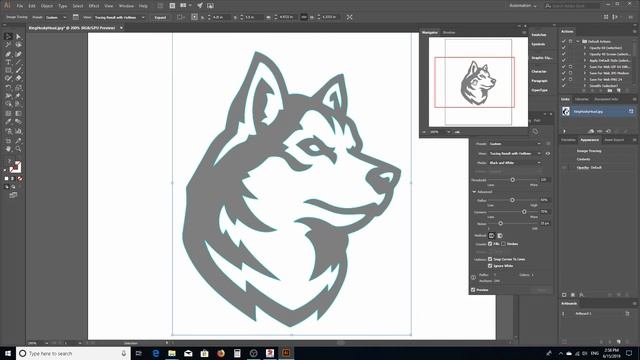This screenshot has width=640, height=360.
Task: Open Navigator zoom level dropdown
Action: point(449,132)
